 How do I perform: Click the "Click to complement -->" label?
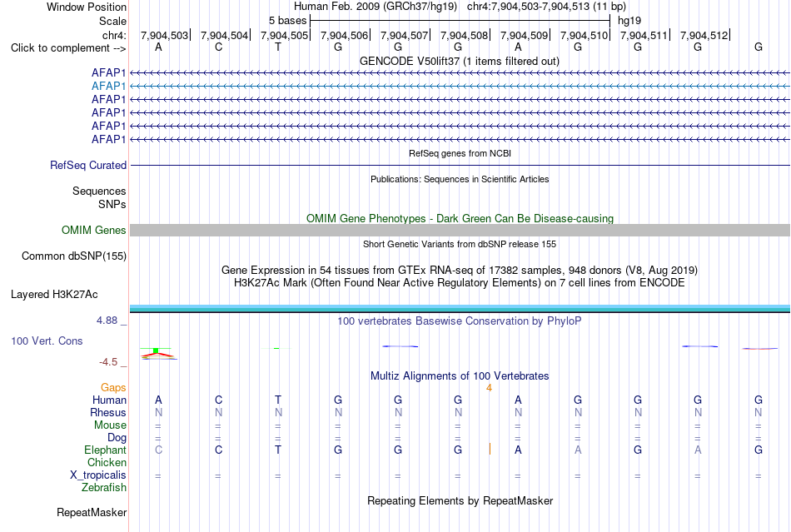tap(68, 48)
